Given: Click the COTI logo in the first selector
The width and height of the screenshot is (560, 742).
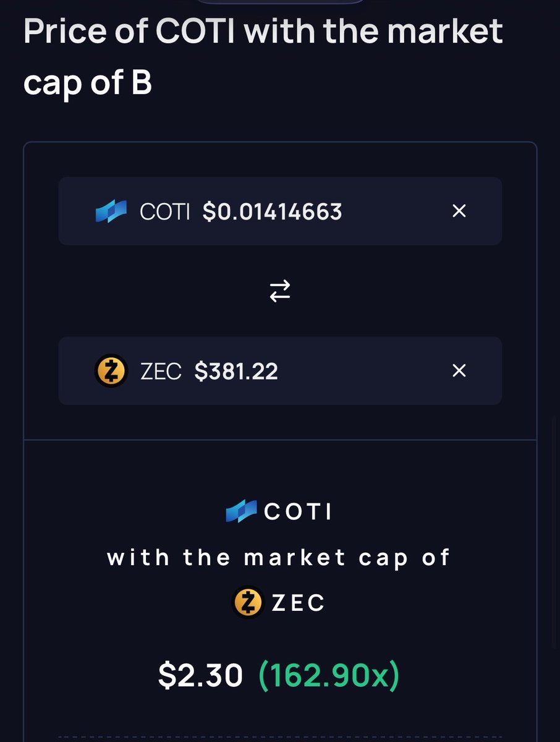Looking at the screenshot, I should click(x=111, y=211).
